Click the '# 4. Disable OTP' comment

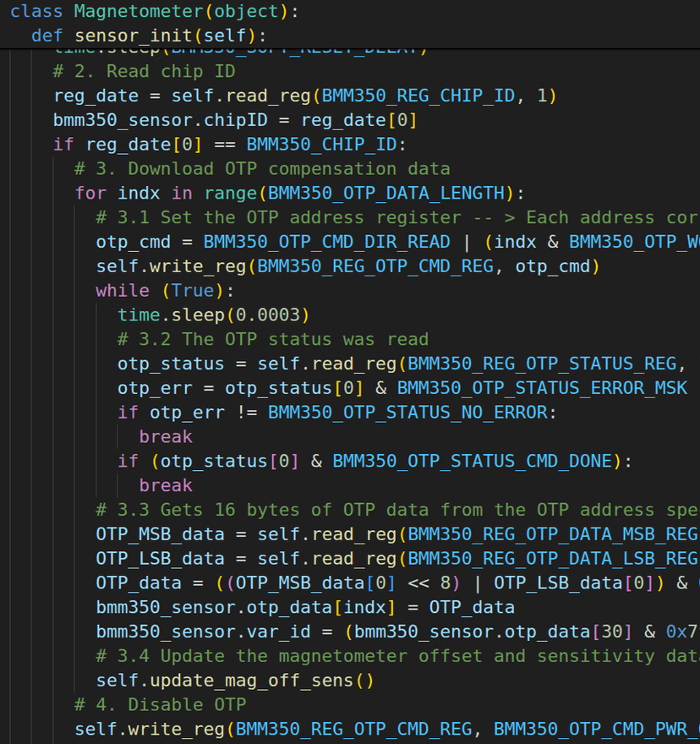point(160,705)
